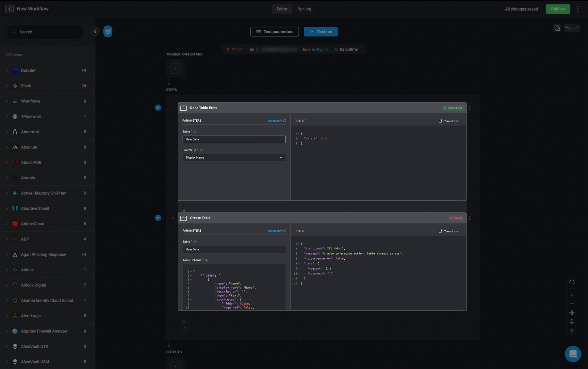Click Transform in Create Table output

point(448,231)
